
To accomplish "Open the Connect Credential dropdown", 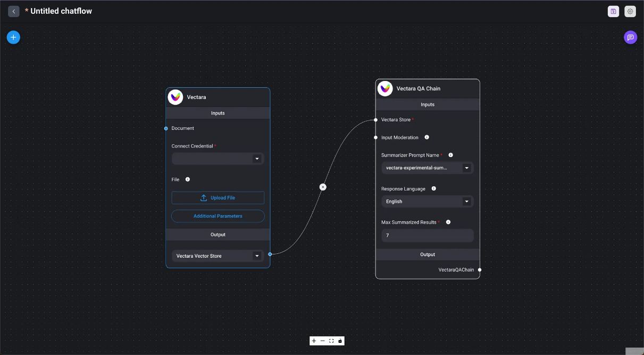I will (x=218, y=159).
